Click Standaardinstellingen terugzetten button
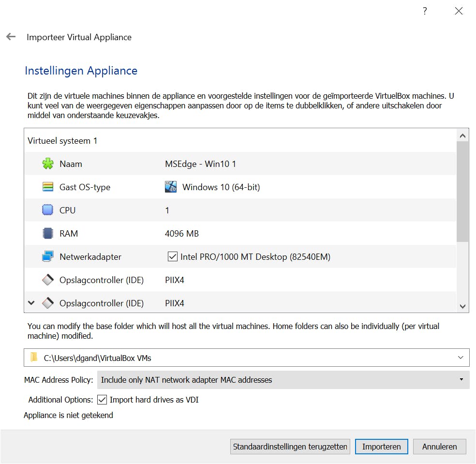The image size is (476, 464). 290,447
